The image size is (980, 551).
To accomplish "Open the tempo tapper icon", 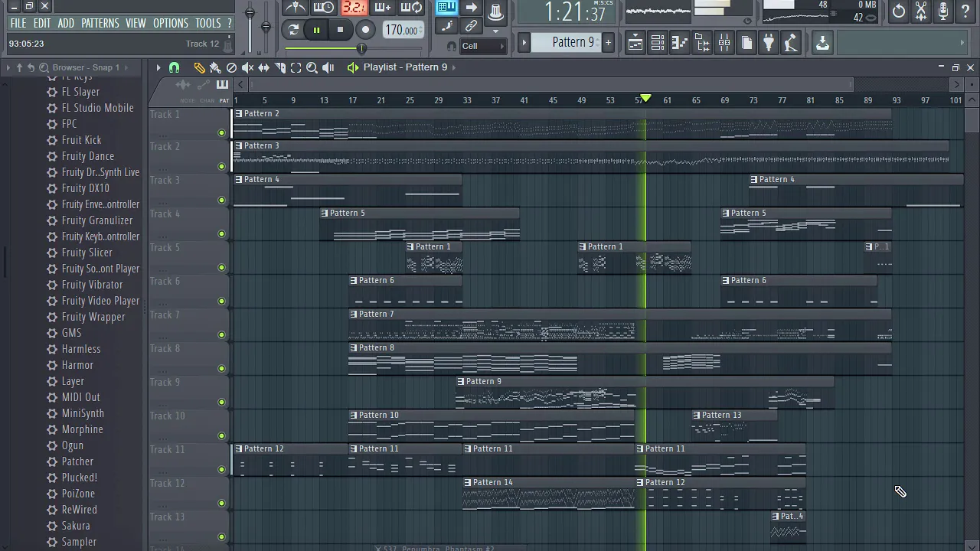I will point(791,43).
